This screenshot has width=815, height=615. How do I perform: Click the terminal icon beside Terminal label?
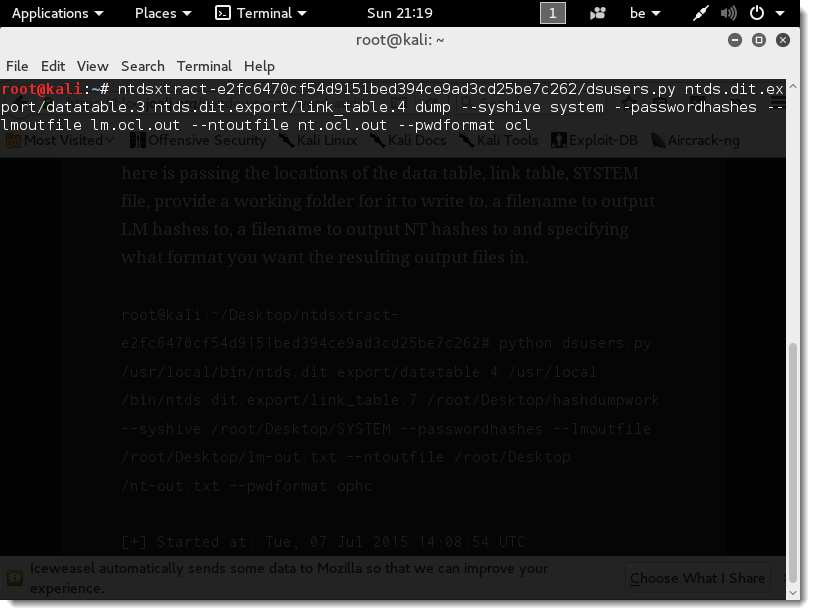pyautogui.click(x=224, y=13)
